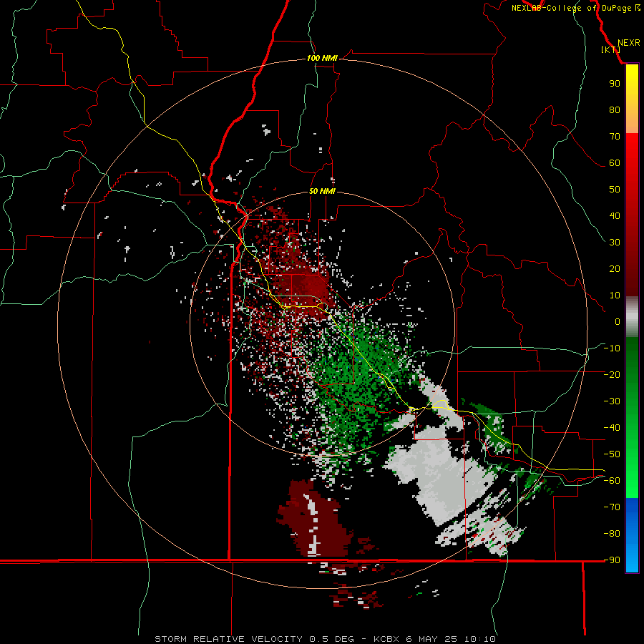Click the 0 value on the velocity scale
The height and width of the screenshot is (644, 644).
point(618,321)
